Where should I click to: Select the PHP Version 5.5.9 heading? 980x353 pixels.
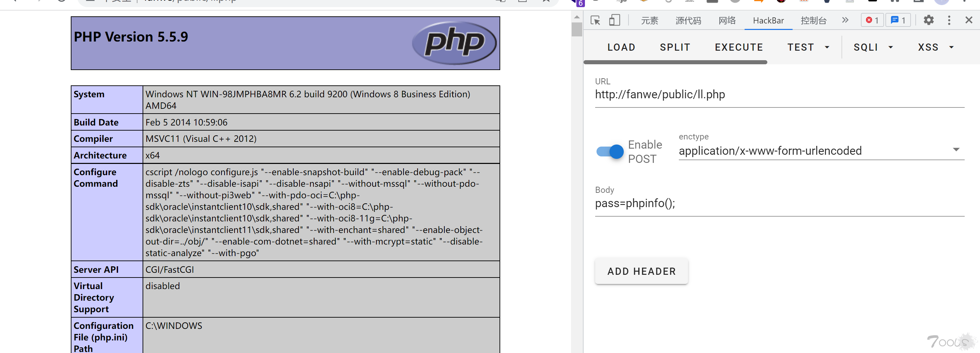pos(131,37)
